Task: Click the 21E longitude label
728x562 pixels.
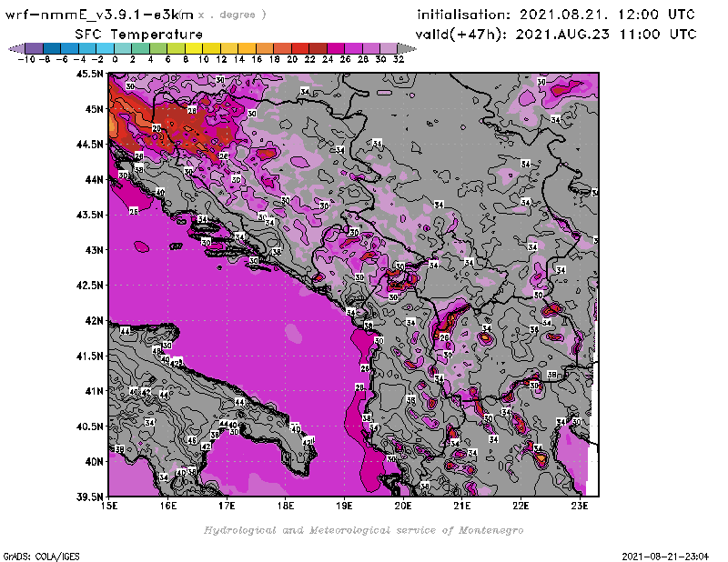Action: pyautogui.click(x=462, y=506)
